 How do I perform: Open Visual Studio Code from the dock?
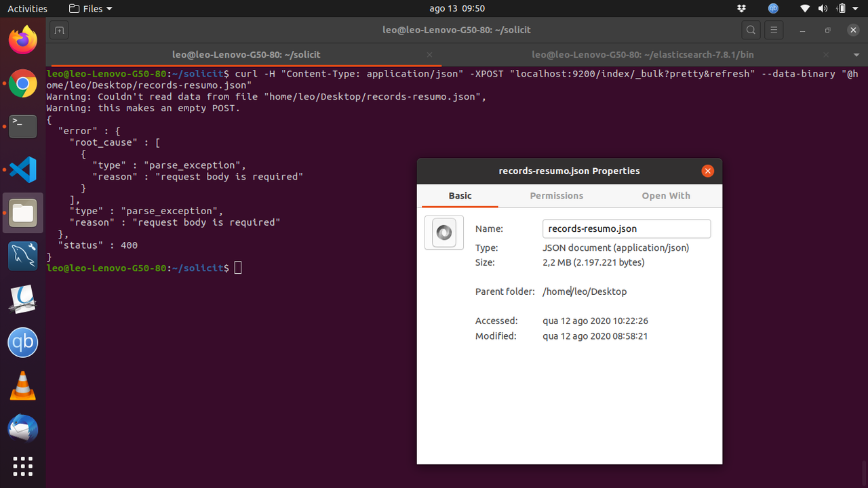point(22,170)
